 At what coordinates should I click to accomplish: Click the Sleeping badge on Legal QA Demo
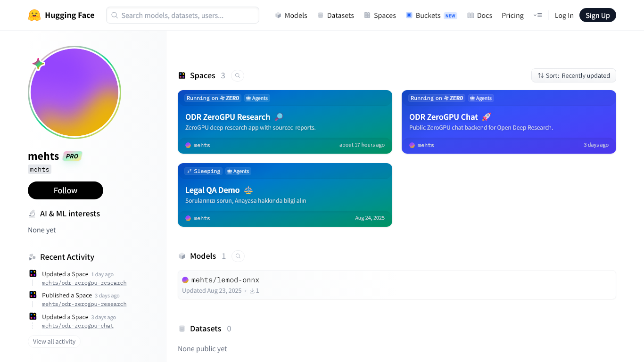pyautogui.click(x=204, y=171)
